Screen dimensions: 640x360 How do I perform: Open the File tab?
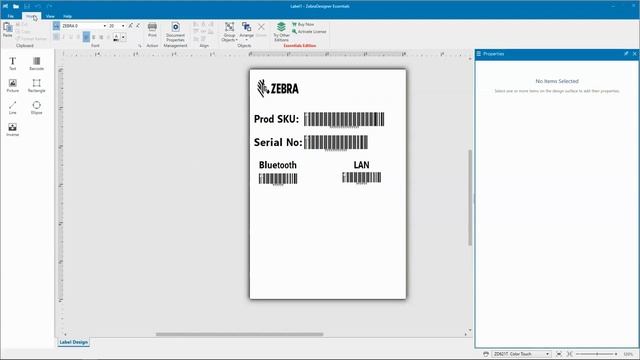tap(11, 16)
